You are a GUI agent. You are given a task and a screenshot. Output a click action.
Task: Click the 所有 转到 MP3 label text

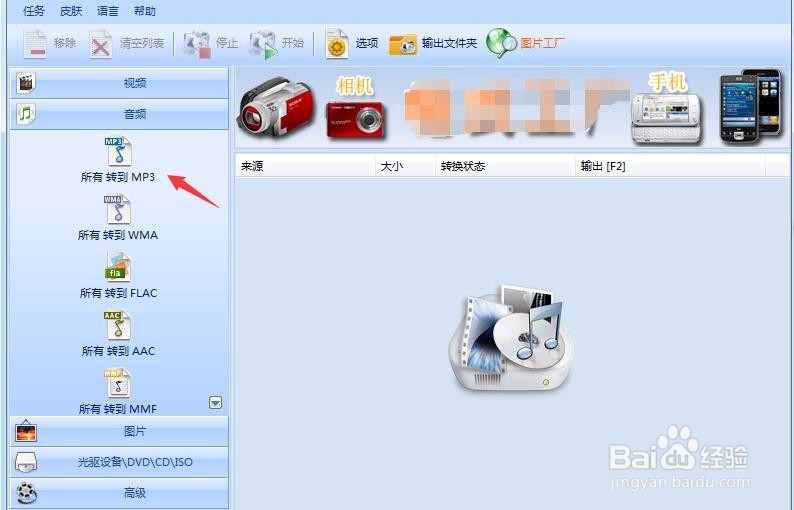point(118,177)
